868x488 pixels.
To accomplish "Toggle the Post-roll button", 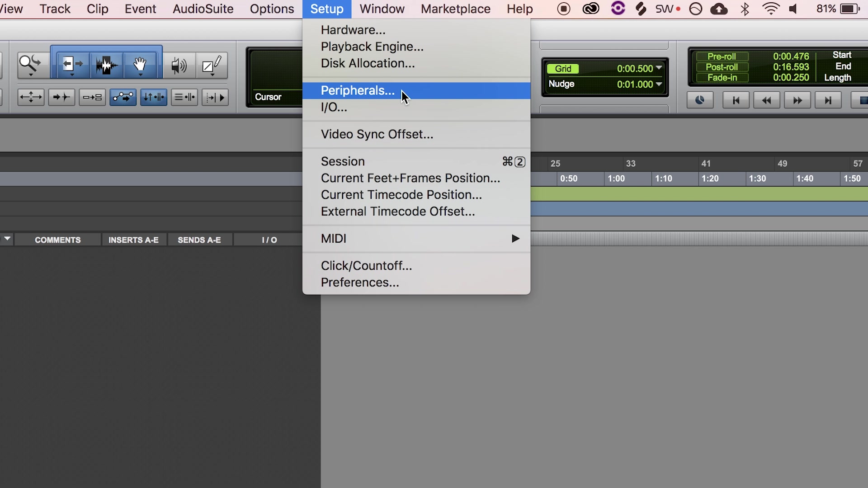I will [722, 67].
